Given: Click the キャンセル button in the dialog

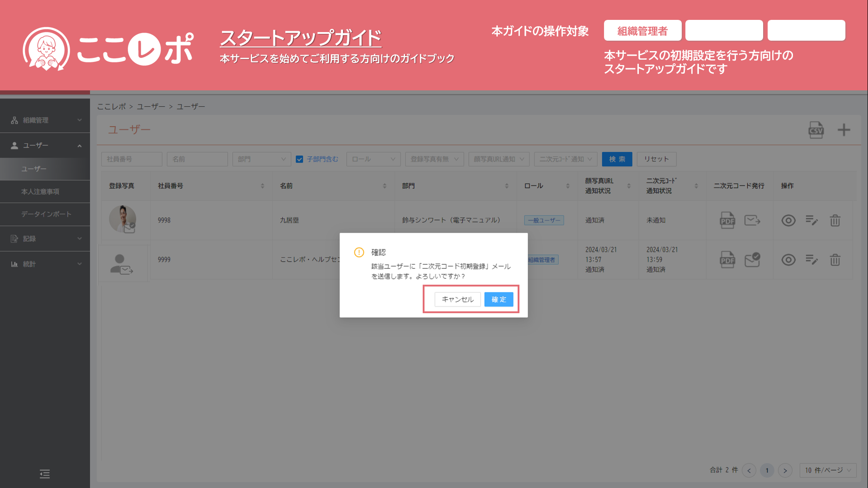Looking at the screenshot, I should pyautogui.click(x=458, y=300).
